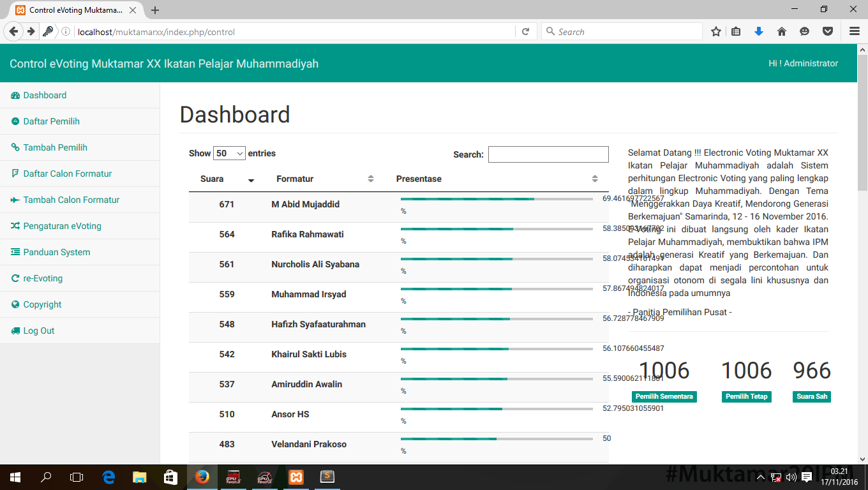Click the Tambah Pemilih sidebar icon
Screen dimensions: 868x490
(15, 147)
